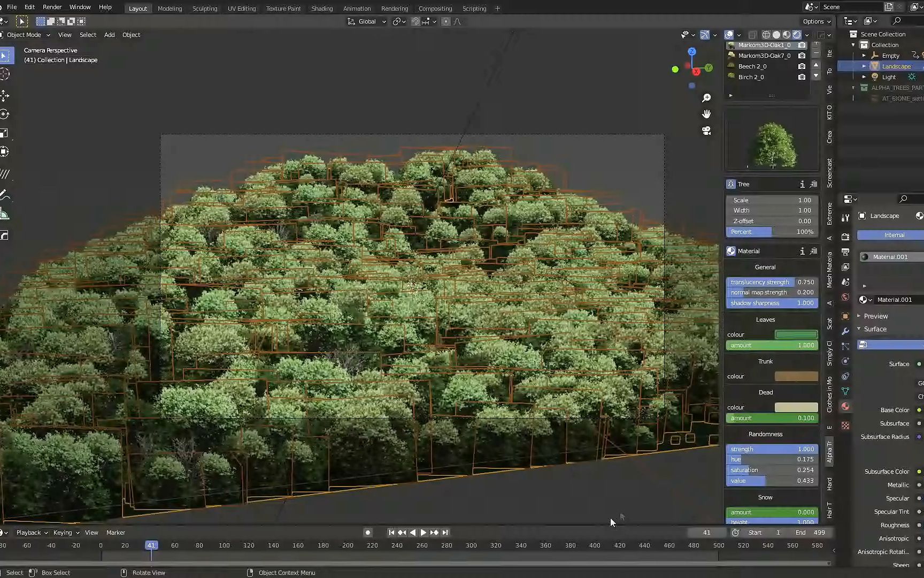Enable the camera render toggle next to Beech 2_0
The width and height of the screenshot is (924, 578).
[802, 66]
